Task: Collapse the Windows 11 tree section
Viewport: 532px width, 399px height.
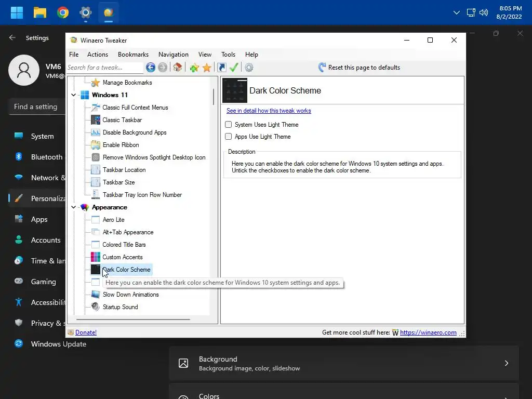Action: point(74,95)
